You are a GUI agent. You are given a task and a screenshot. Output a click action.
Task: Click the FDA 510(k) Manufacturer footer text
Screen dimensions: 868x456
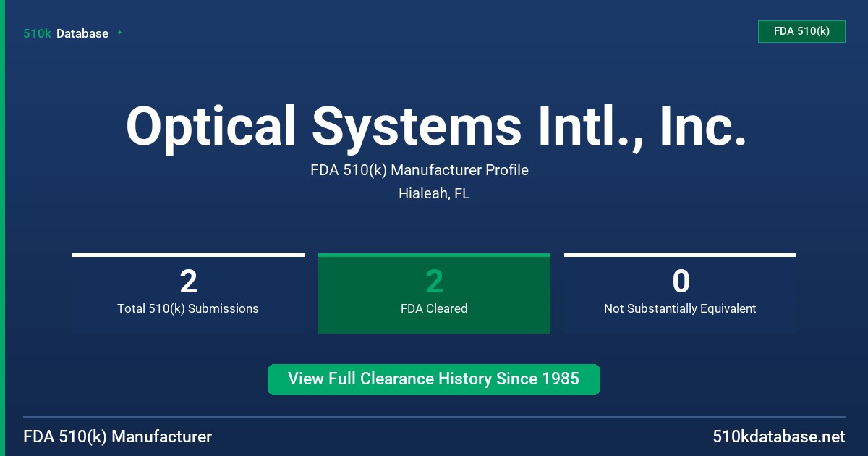118,437
